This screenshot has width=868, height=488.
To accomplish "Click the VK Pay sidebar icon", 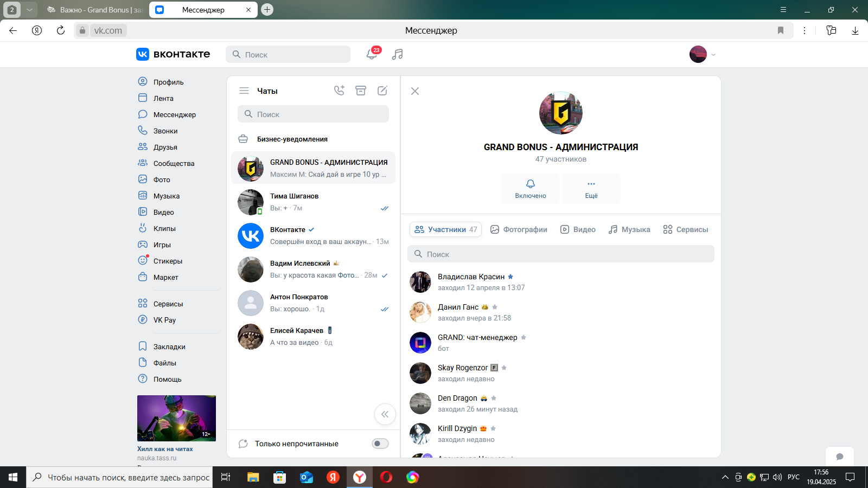I will click(x=143, y=319).
